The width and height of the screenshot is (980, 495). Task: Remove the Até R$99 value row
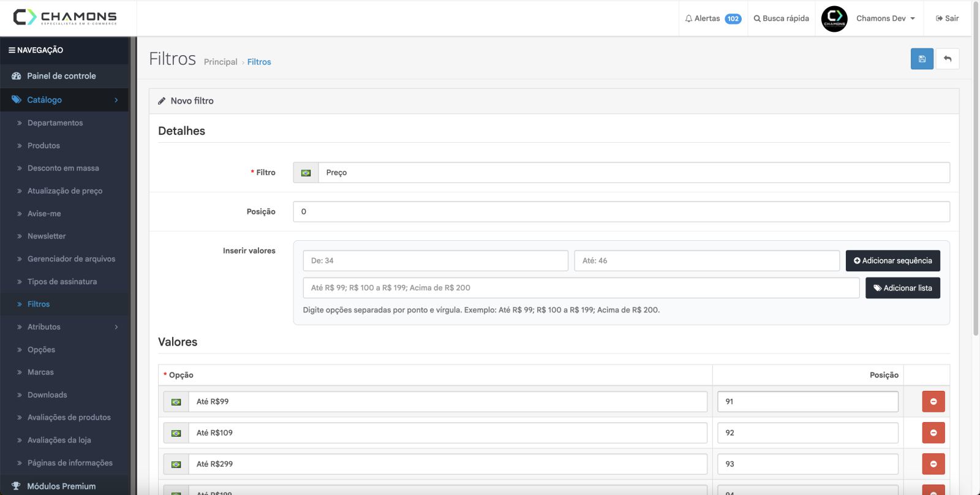(933, 402)
